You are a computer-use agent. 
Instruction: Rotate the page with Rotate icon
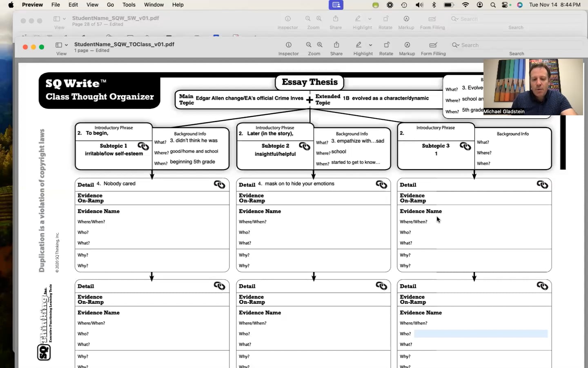point(386,45)
